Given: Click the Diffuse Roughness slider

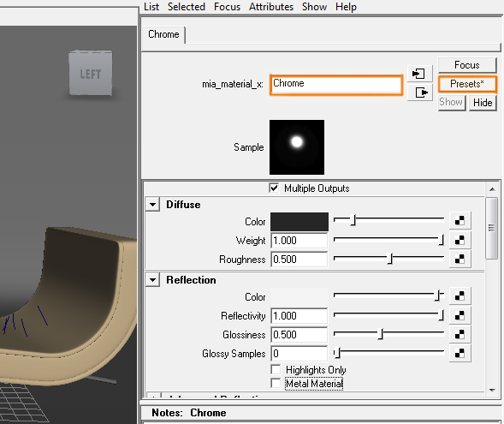Looking at the screenshot, I should [x=389, y=259].
